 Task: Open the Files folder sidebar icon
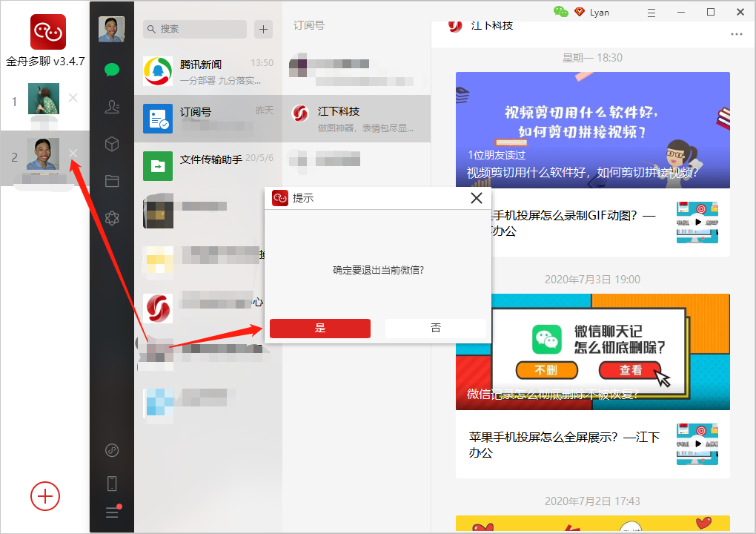112,181
